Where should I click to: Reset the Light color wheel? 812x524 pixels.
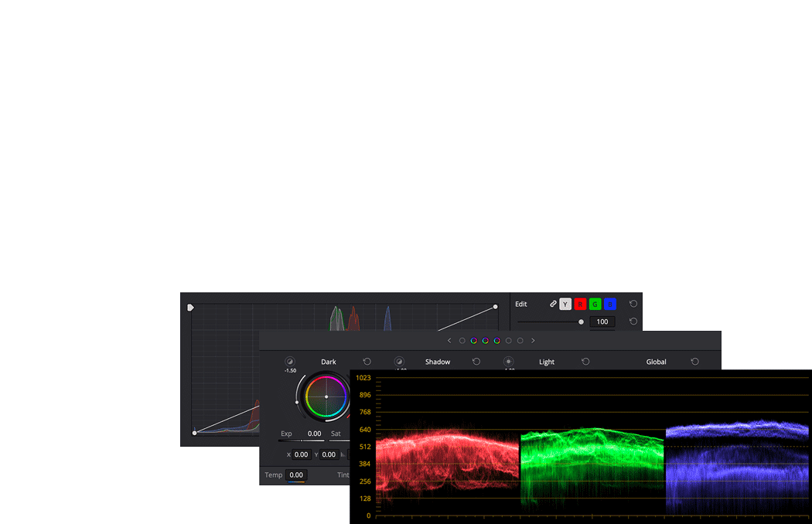[585, 362]
